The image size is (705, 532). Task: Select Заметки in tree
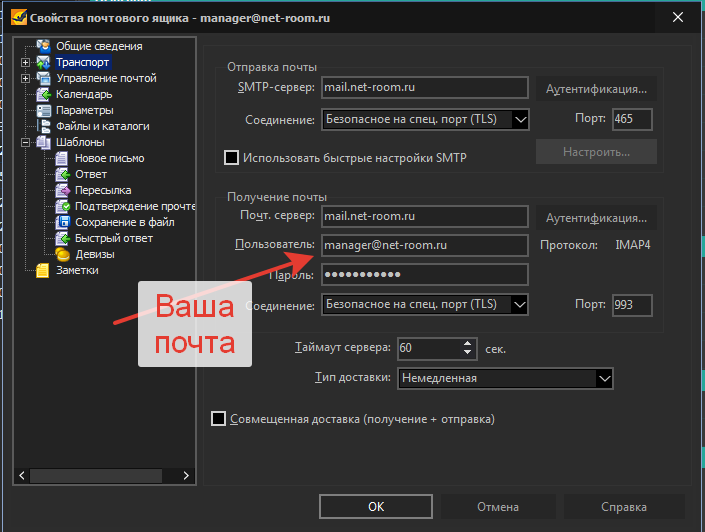[77, 270]
